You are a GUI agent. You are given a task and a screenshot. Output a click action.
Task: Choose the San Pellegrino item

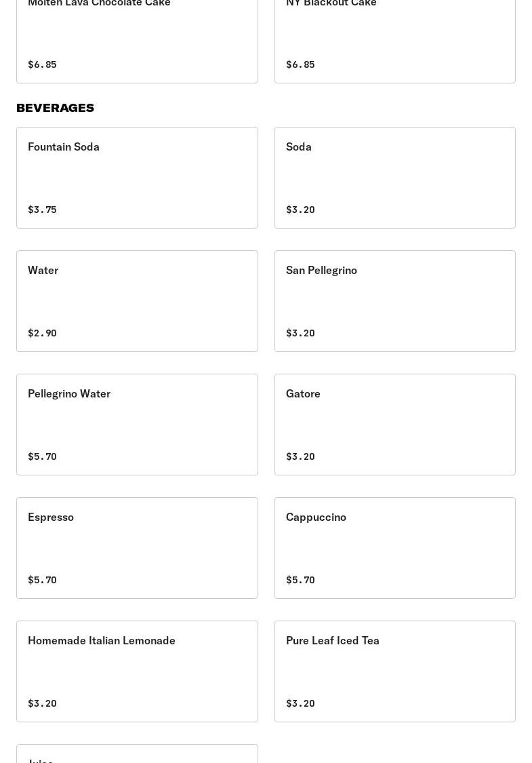tap(394, 300)
